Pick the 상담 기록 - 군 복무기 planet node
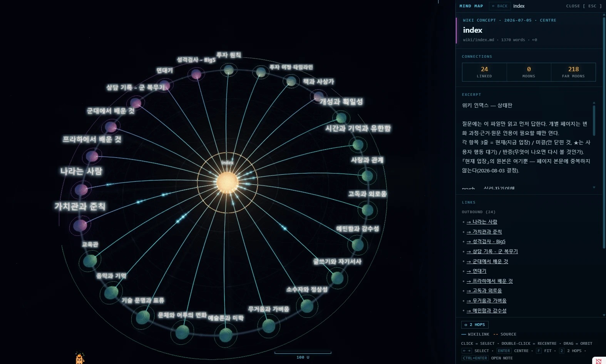The height and width of the screenshot is (364, 606). (136, 103)
